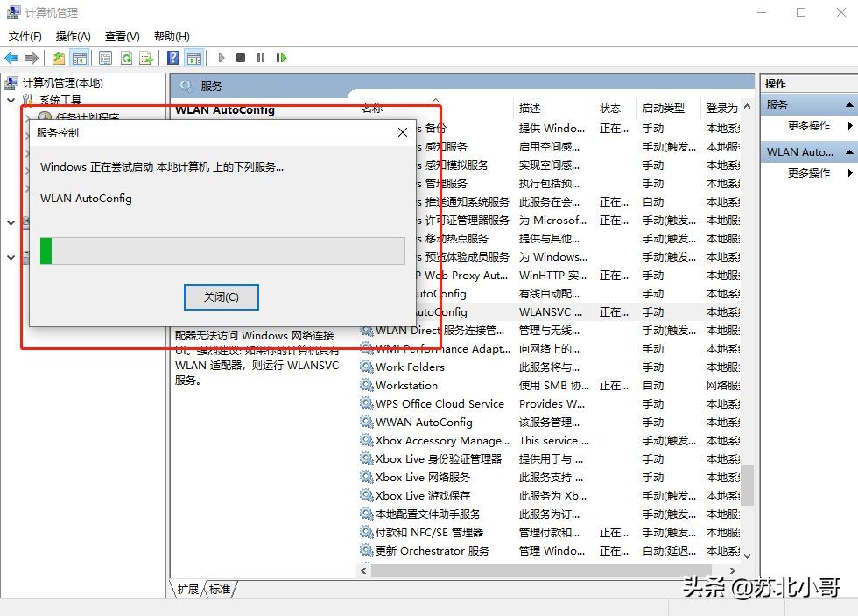Click the green service start progress bar
This screenshot has width=858, height=616.
(222, 251)
